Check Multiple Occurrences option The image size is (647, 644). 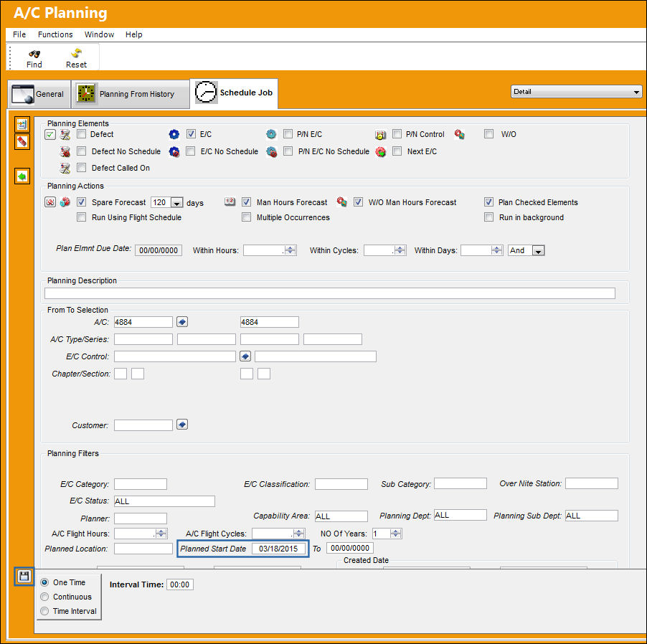coord(246,217)
